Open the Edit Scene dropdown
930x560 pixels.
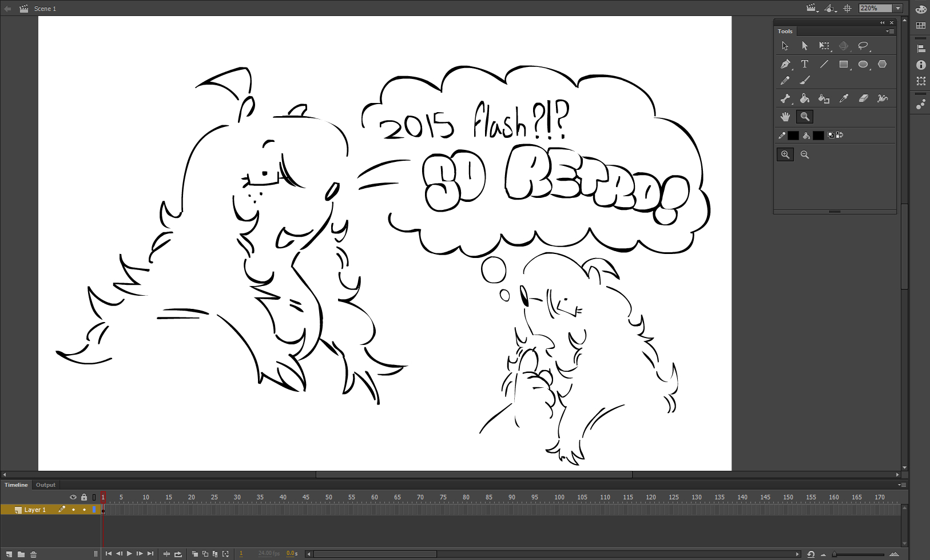pyautogui.click(x=812, y=8)
